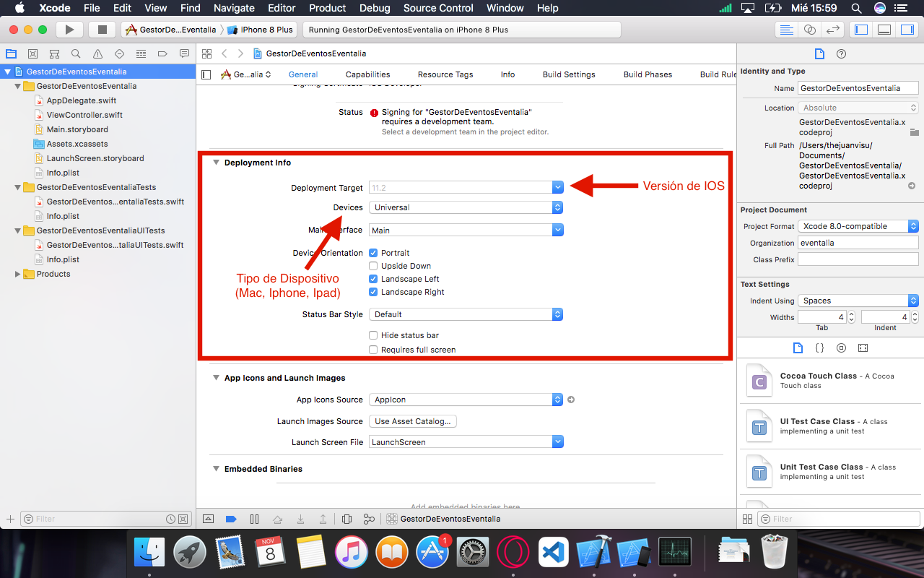The image size is (924, 578).
Task: Collapse the Deployment Info section
Action: point(216,163)
